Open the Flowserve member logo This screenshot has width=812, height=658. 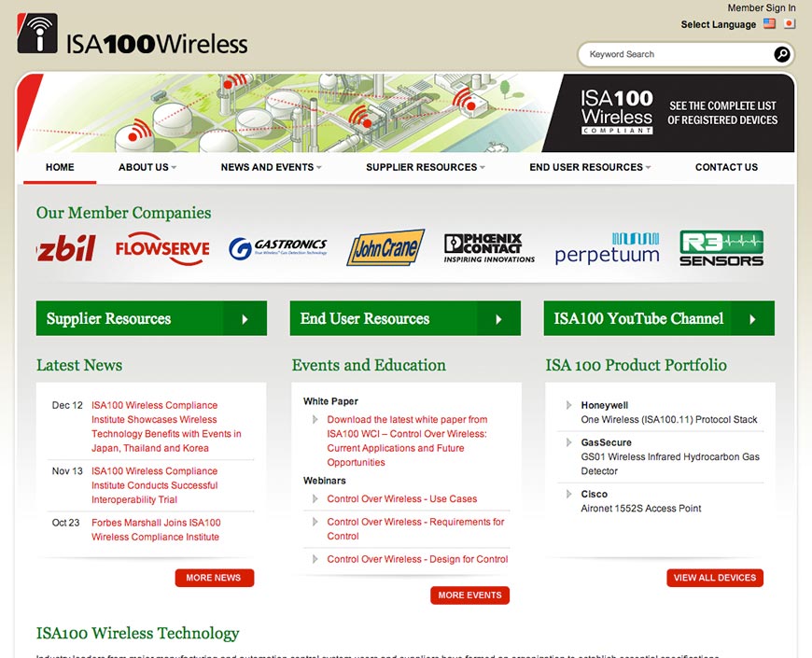coord(162,249)
